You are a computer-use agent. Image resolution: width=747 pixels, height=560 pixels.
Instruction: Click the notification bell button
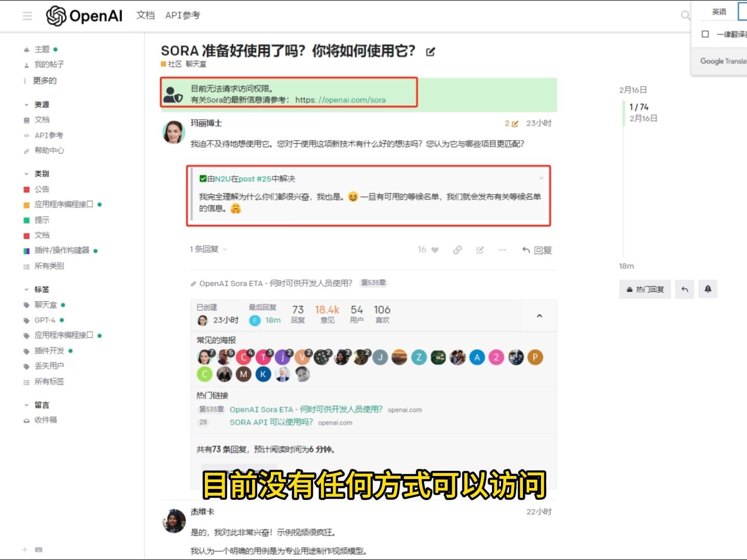(x=708, y=289)
